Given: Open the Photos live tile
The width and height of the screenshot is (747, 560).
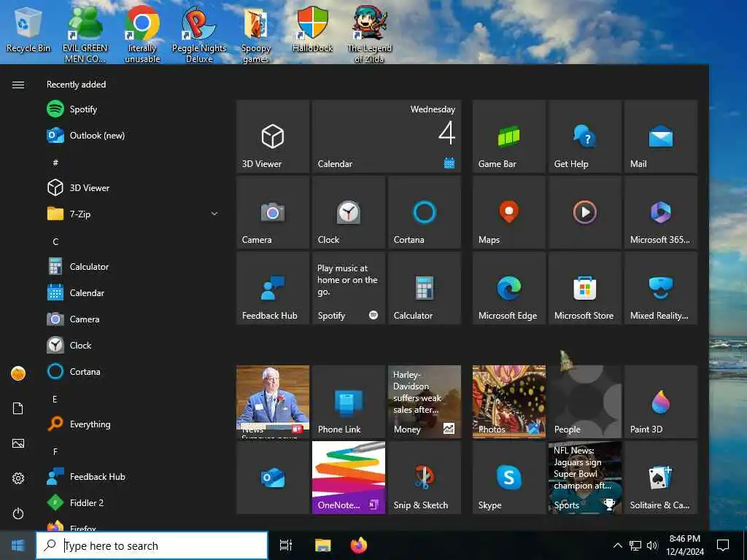Looking at the screenshot, I should pos(509,402).
